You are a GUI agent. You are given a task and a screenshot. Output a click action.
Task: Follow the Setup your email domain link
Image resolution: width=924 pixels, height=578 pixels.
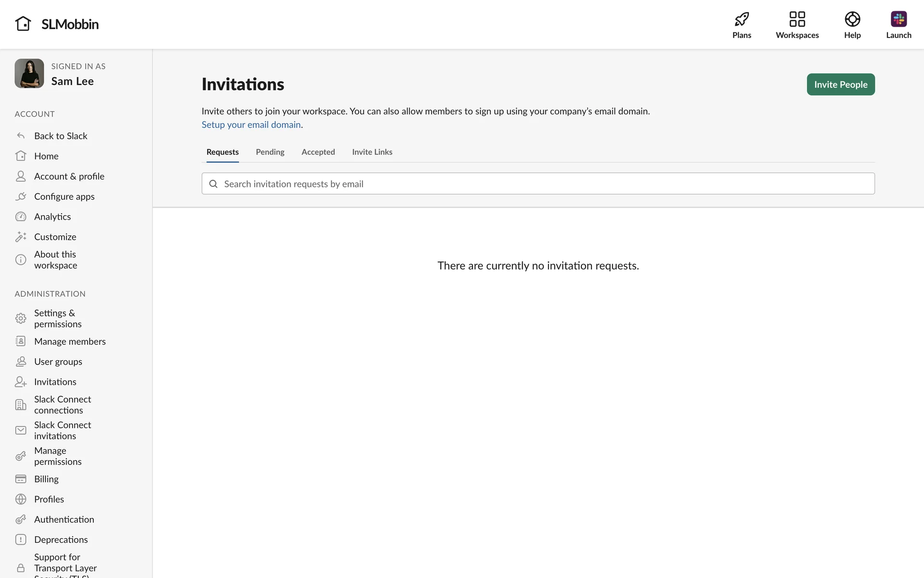[x=251, y=125]
